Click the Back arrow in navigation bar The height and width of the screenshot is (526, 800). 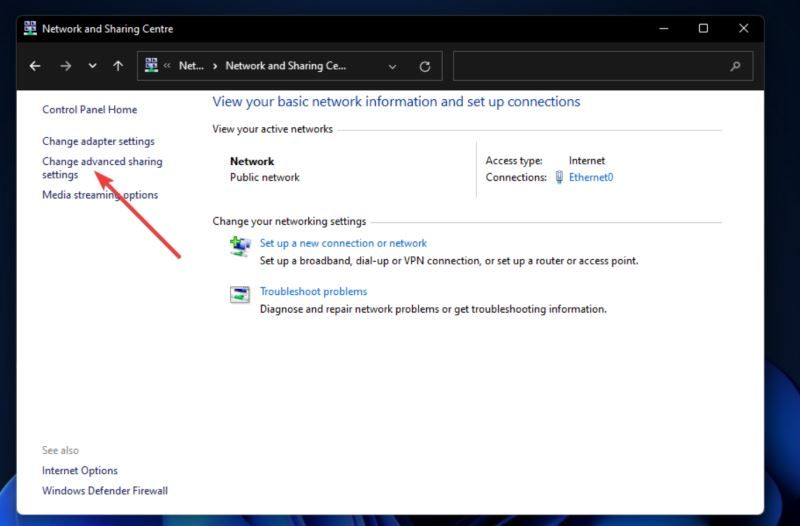[x=36, y=66]
